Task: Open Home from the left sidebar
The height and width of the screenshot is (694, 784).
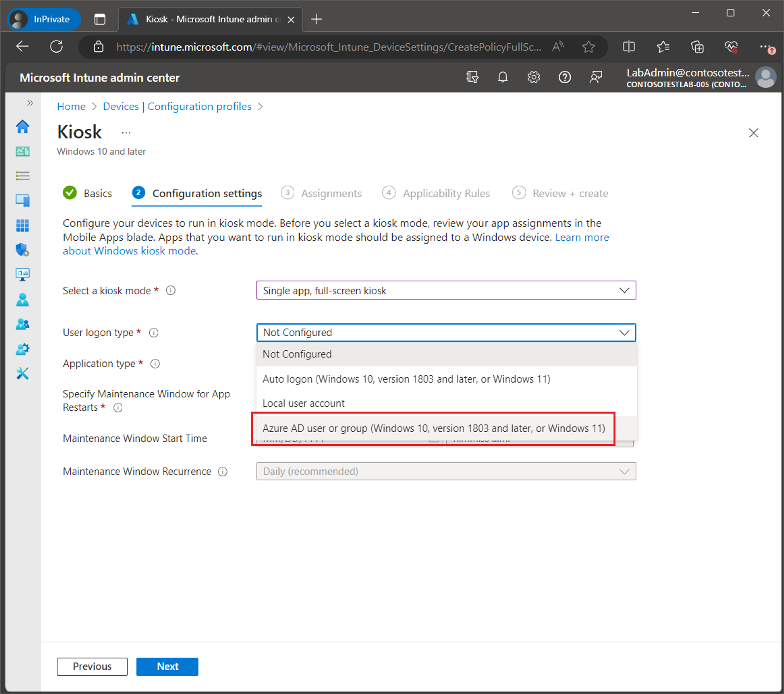Action: 22,127
